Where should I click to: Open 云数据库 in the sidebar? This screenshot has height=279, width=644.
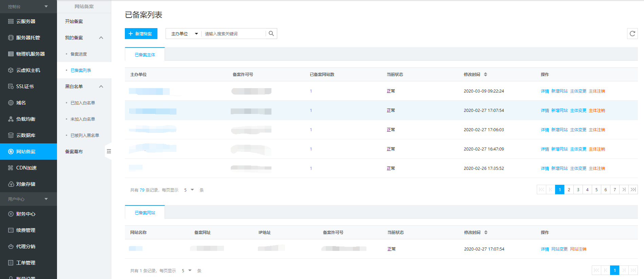point(26,135)
